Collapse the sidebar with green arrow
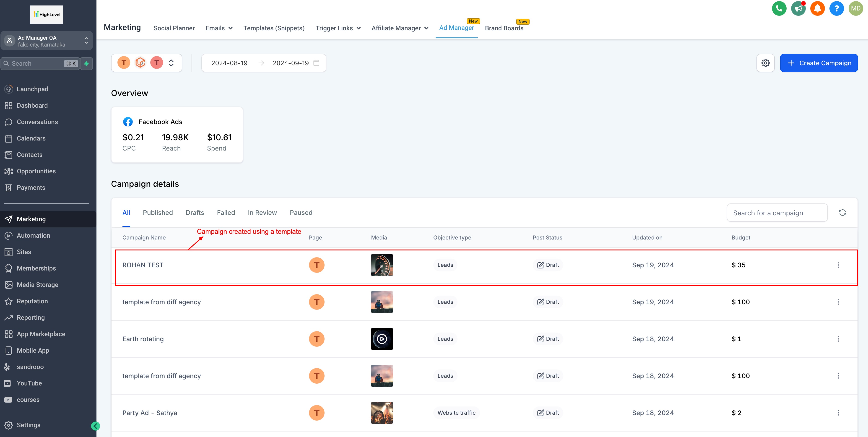 click(x=95, y=426)
